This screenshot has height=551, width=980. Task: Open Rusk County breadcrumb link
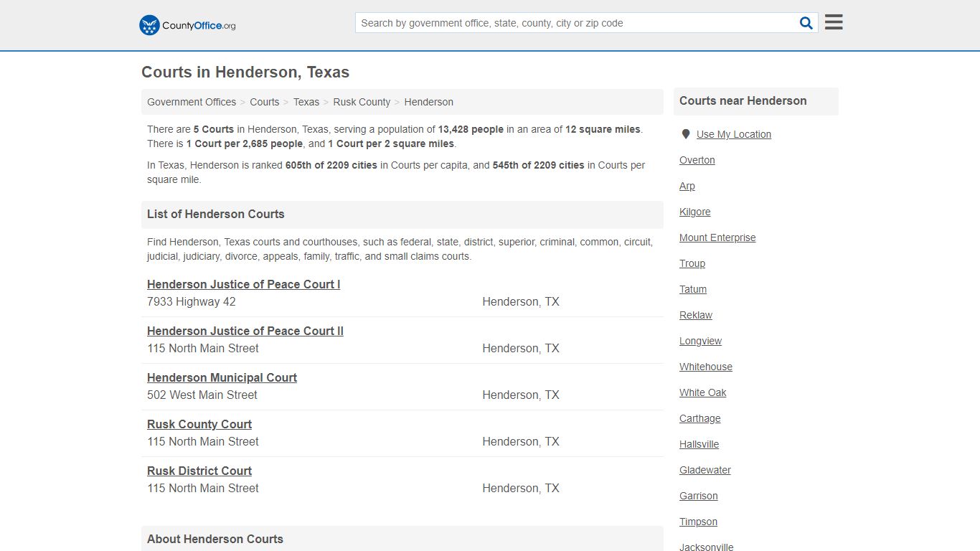point(362,102)
